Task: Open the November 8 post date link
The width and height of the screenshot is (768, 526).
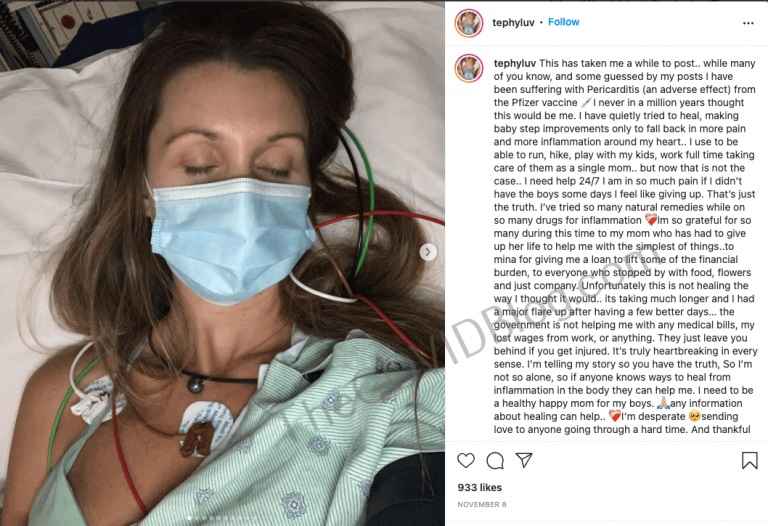Action: (x=482, y=504)
